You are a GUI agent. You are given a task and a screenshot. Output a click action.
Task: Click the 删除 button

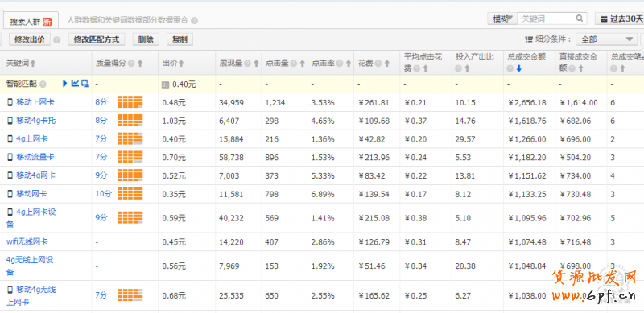pyautogui.click(x=146, y=39)
